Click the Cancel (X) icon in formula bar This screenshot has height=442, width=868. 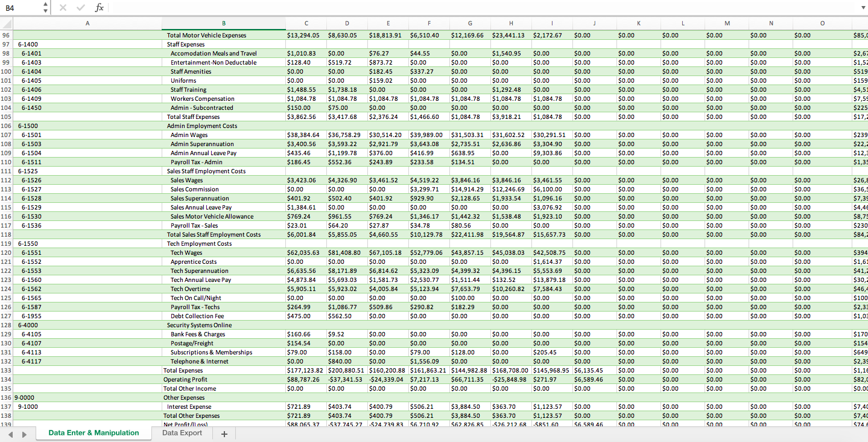click(x=63, y=8)
